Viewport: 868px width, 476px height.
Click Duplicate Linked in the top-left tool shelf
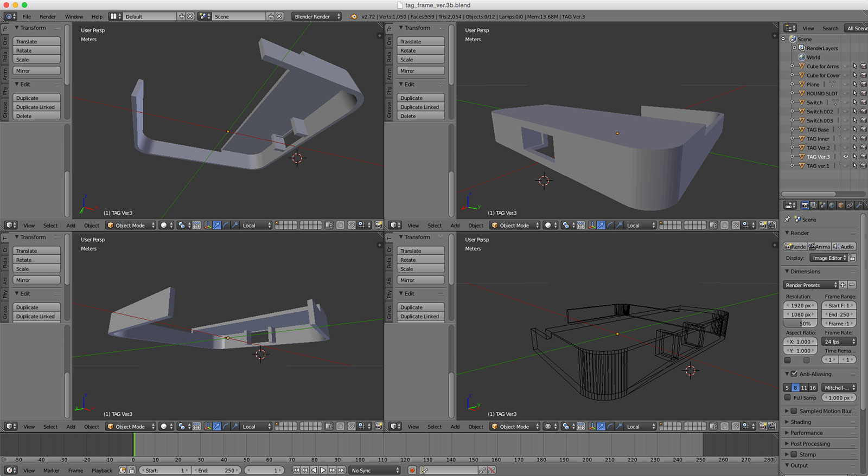(x=36, y=107)
